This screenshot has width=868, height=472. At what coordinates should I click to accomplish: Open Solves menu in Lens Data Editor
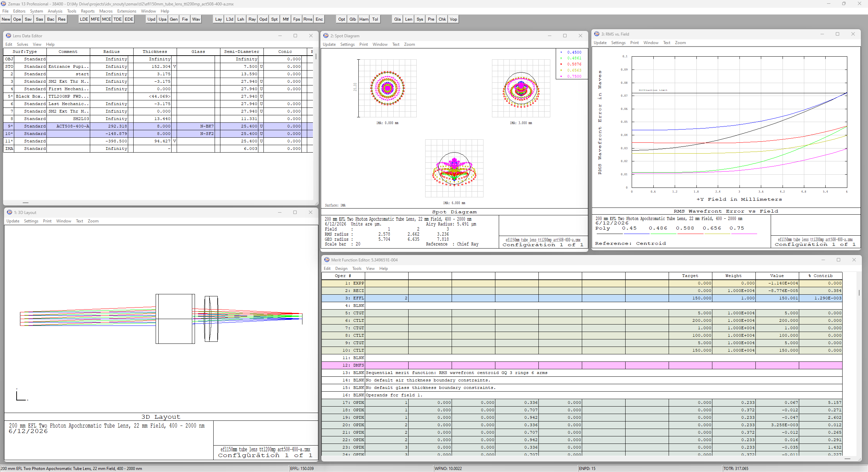pos(22,44)
